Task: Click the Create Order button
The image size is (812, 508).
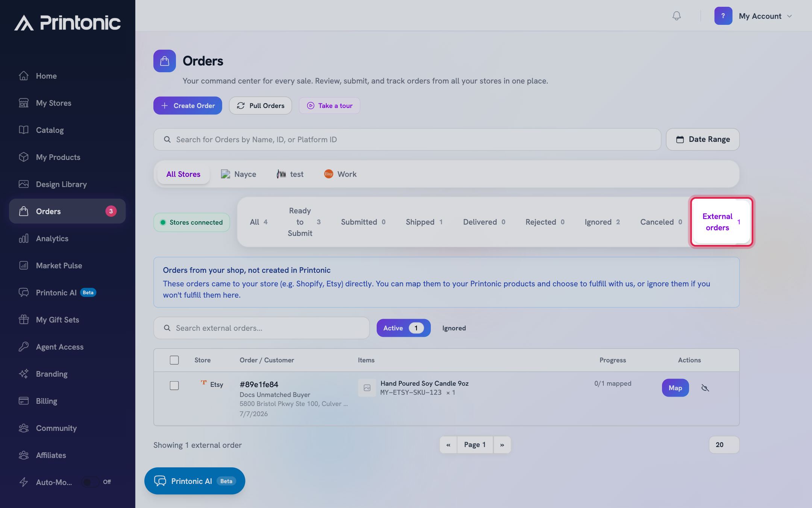Action: pyautogui.click(x=188, y=106)
